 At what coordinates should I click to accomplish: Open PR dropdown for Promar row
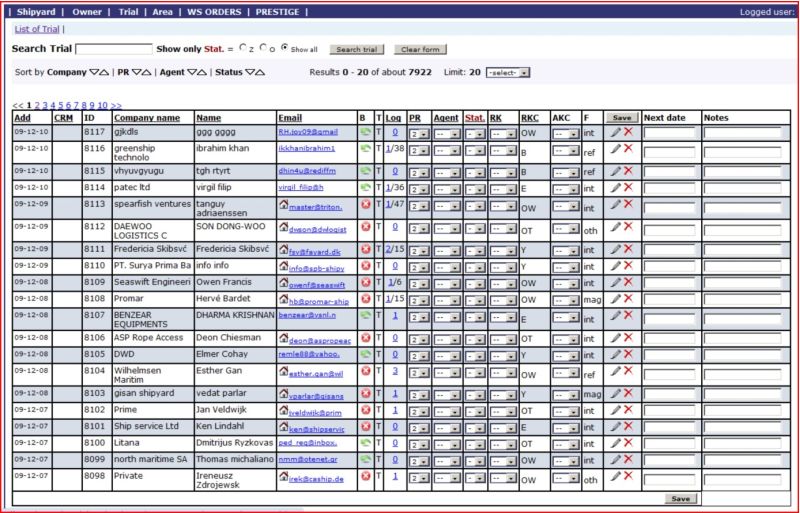coord(419,301)
